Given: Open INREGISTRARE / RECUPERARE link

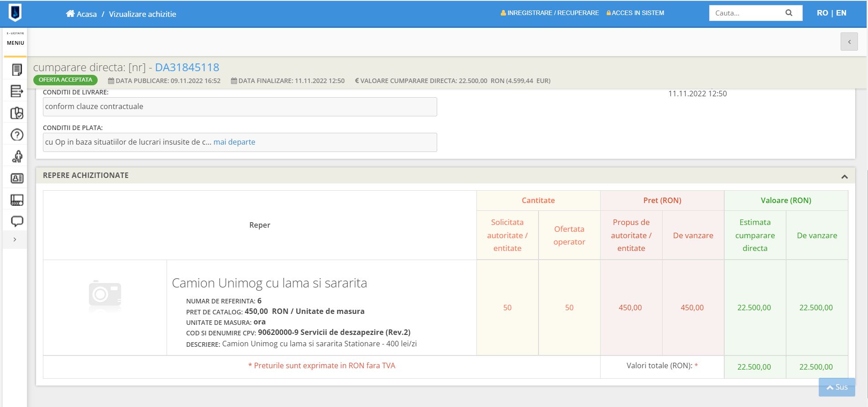Looking at the screenshot, I should pyautogui.click(x=550, y=13).
